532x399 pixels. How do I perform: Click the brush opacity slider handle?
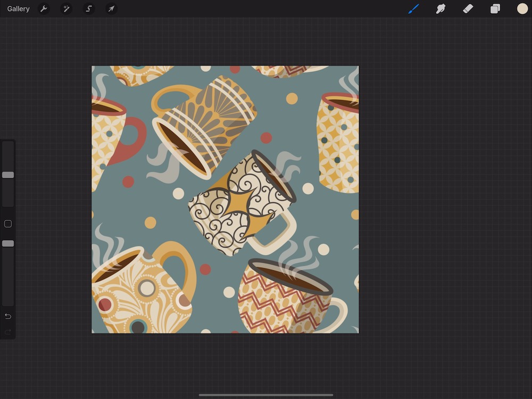(8, 244)
